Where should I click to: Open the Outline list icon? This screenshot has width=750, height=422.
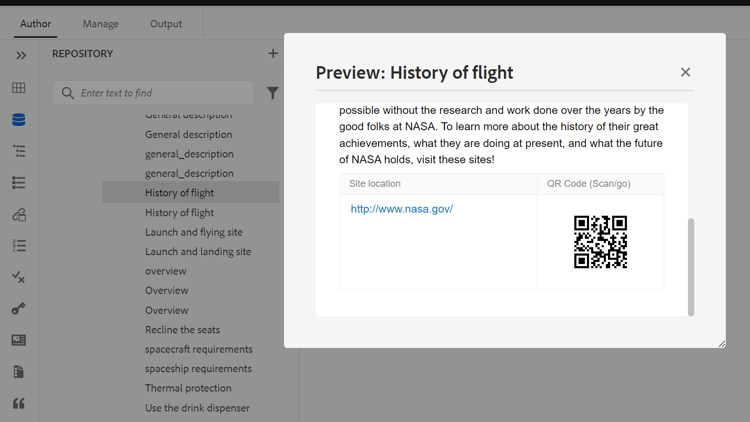19,182
